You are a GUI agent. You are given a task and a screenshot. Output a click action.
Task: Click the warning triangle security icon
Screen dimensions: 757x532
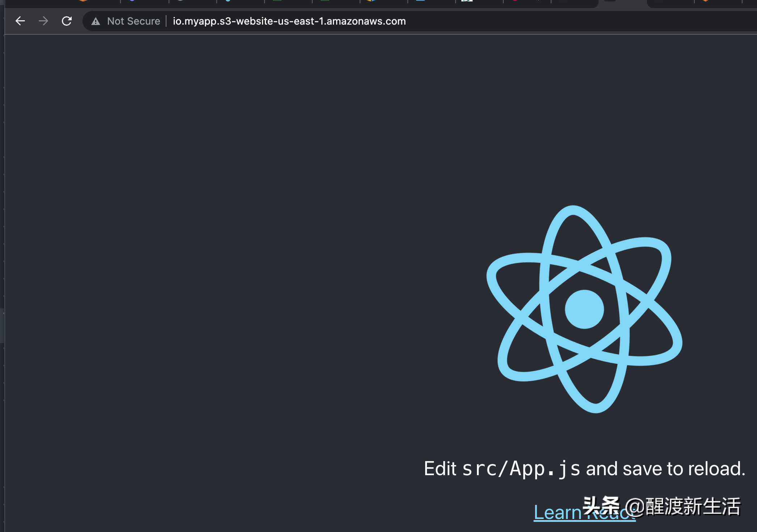coord(96,21)
